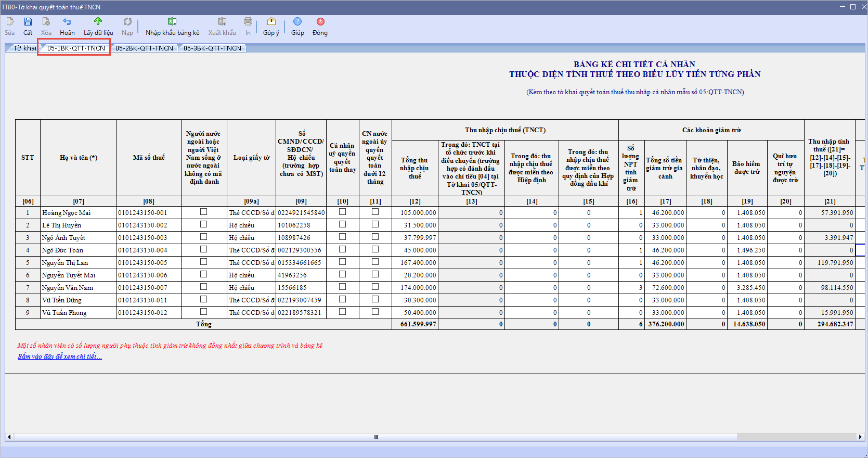Click the horizontal scrollbar right arrow
The image size is (868, 458).
(x=860, y=437)
